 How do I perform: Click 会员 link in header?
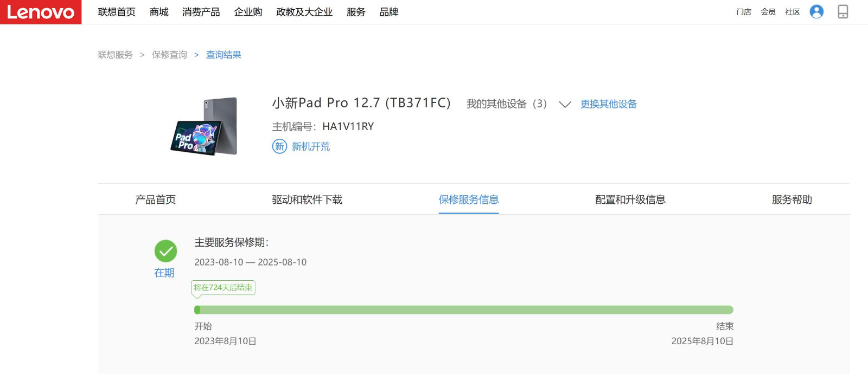click(768, 12)
